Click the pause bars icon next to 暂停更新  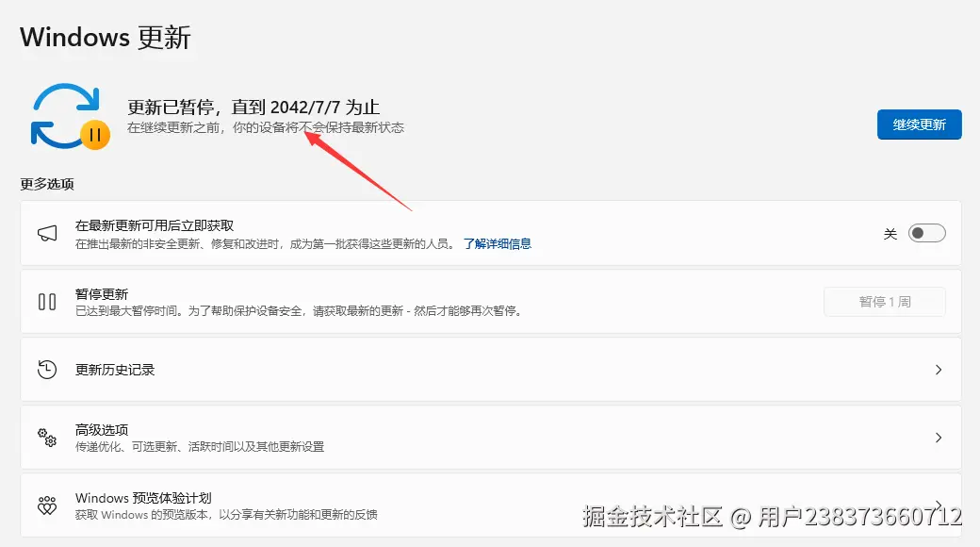(47, 301)
